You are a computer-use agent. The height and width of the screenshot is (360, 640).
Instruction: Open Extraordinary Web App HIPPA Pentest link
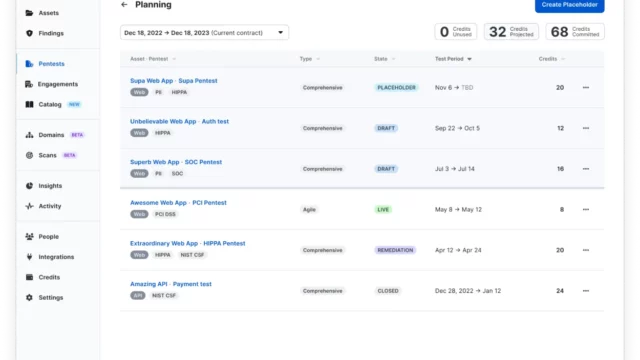coord(187,243)
